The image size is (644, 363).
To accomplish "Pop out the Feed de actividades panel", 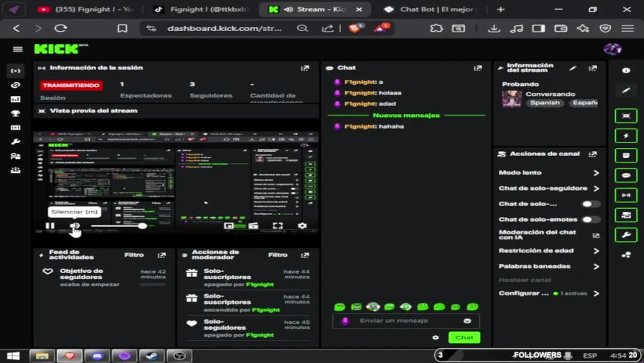I will pyautogui.click(x=162, y=256).
